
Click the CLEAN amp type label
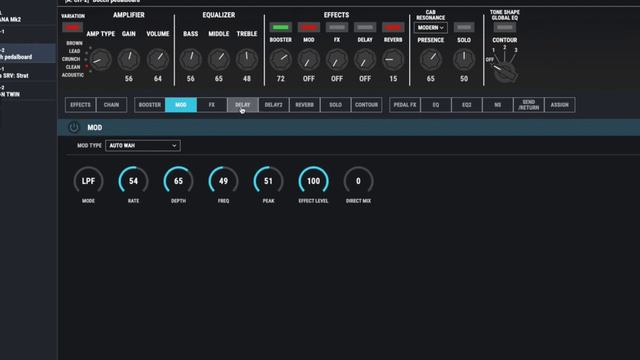(x=73, y=67)
